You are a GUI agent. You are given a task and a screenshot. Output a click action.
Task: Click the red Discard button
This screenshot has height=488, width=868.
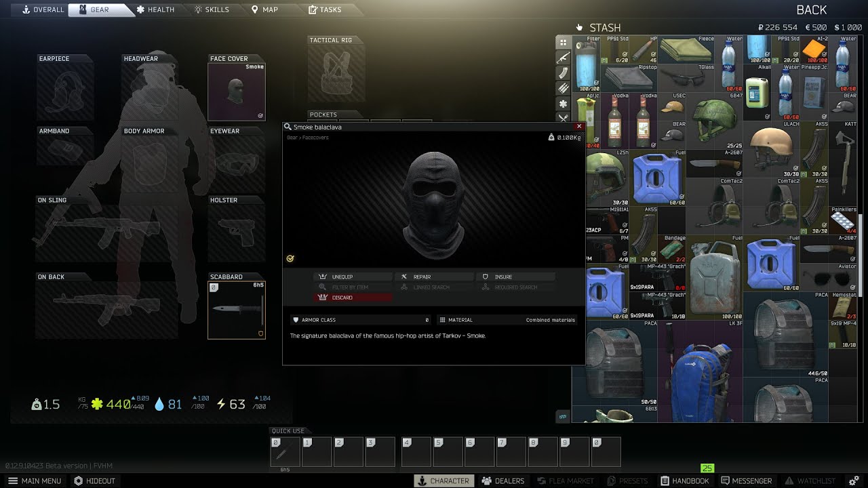click(353, 298)
